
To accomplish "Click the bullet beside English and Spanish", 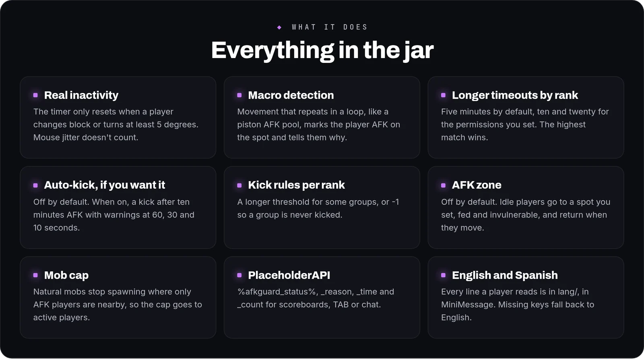I will tap(443, 275).
